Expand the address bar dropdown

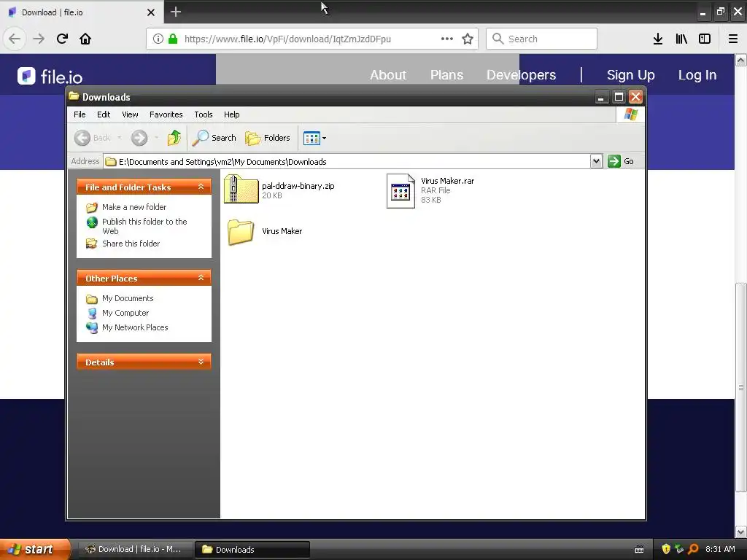coord(596,161)
